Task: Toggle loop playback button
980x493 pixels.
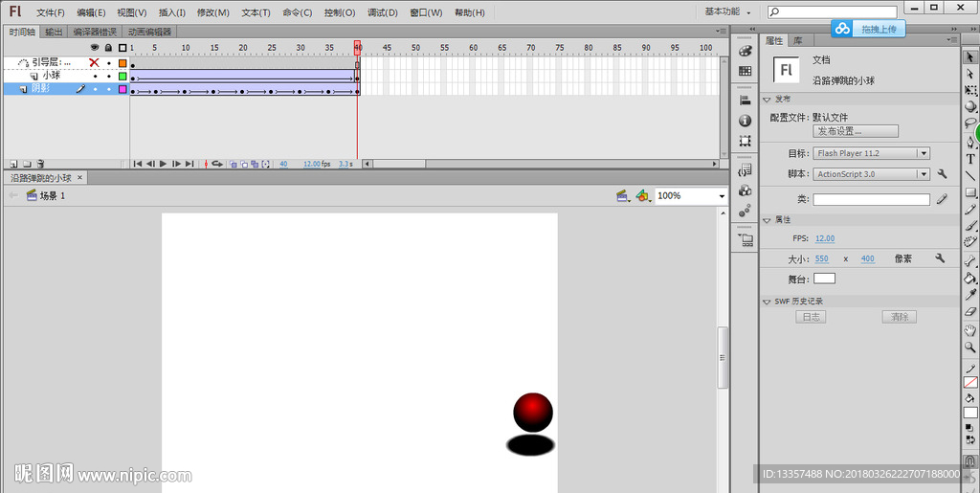Action: (217, 164)
